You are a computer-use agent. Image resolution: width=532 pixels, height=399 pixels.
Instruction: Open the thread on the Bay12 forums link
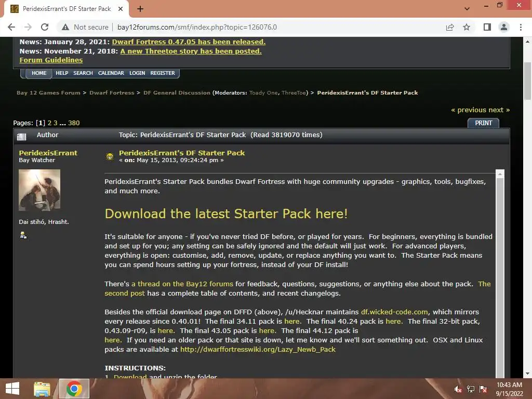point(182,284)
